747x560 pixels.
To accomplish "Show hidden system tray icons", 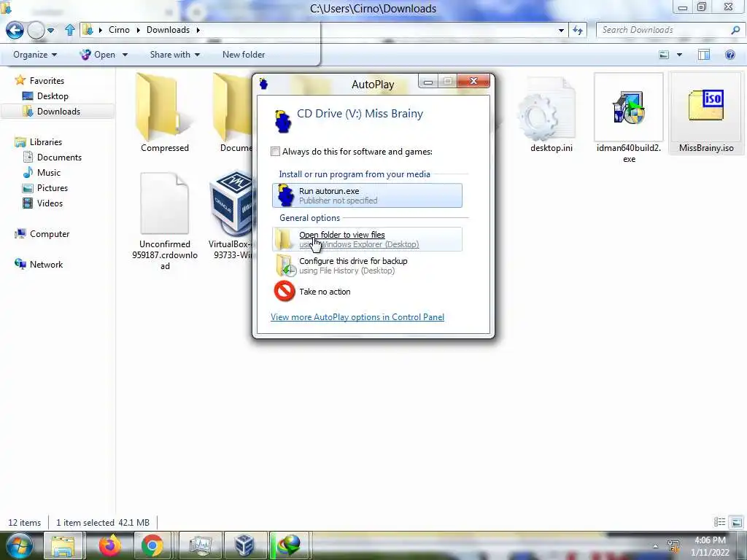I will pos(656,546).
